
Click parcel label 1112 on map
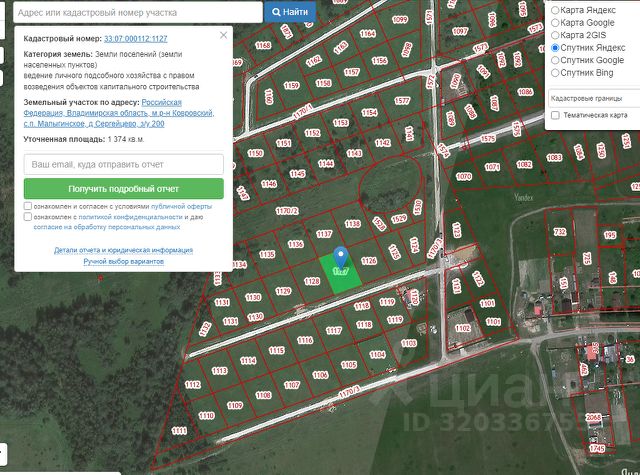coord(193,385)
